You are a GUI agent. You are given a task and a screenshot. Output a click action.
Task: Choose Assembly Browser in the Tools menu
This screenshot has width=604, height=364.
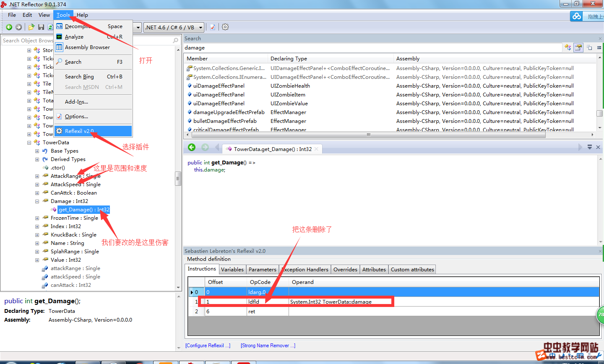93,47
